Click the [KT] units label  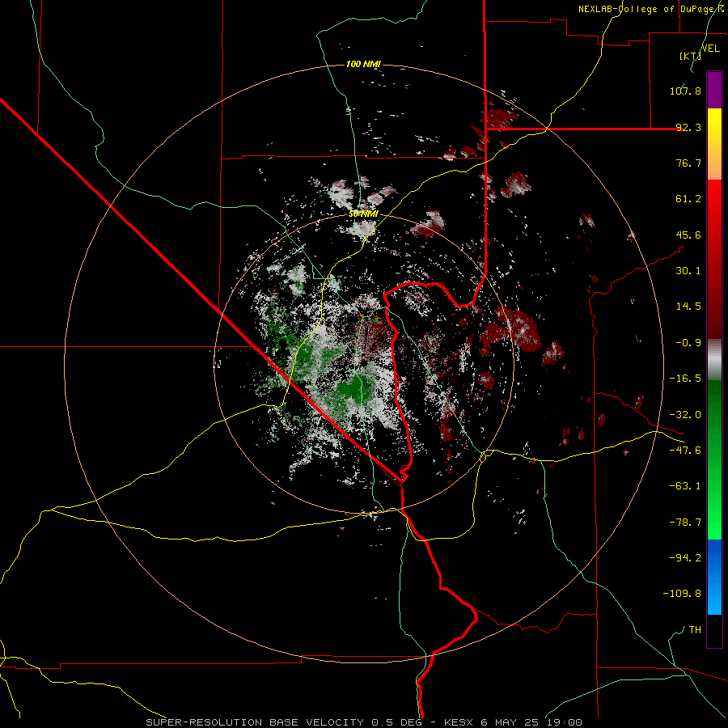coord(690,56)
